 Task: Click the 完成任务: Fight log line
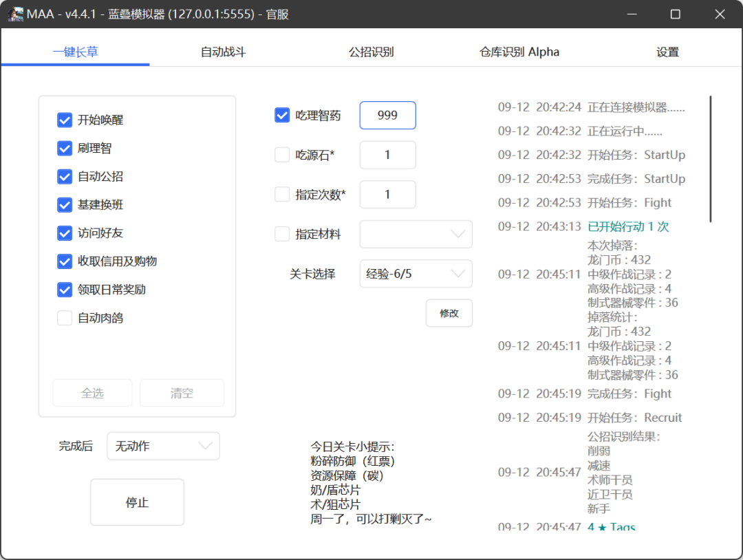(629, 394)
